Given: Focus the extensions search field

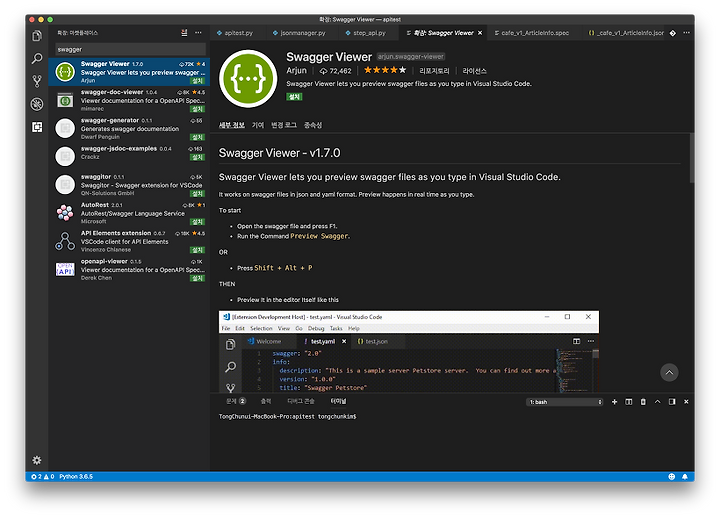Looking at the screenshot, I should [x=130, y=49].
